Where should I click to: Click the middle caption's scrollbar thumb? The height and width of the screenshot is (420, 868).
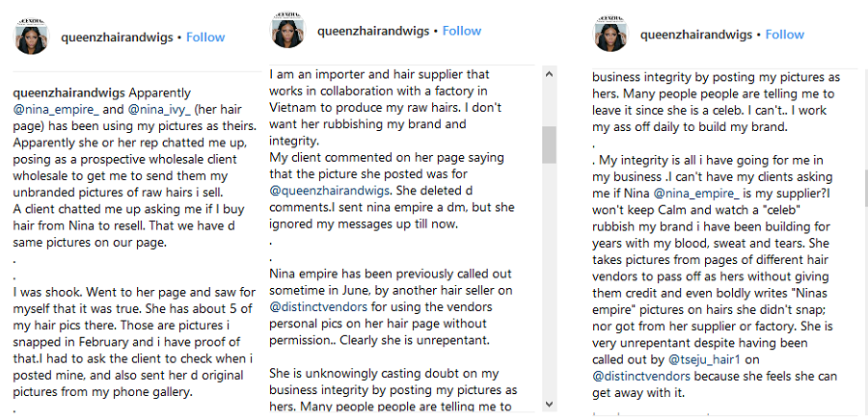pos(551,145)
